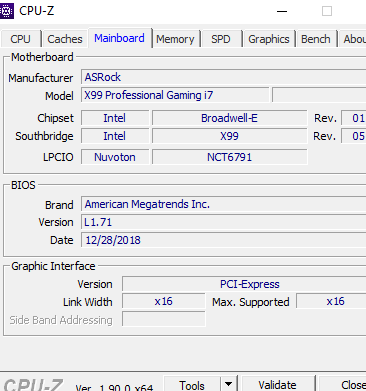Click the Broadwell-E chipset value

[x=229, y=118]
